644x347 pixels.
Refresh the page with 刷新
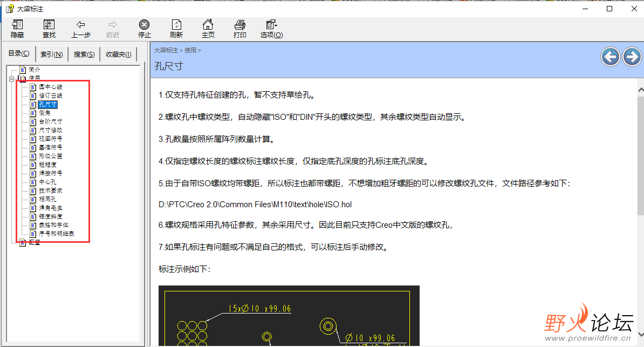point(176,29)
